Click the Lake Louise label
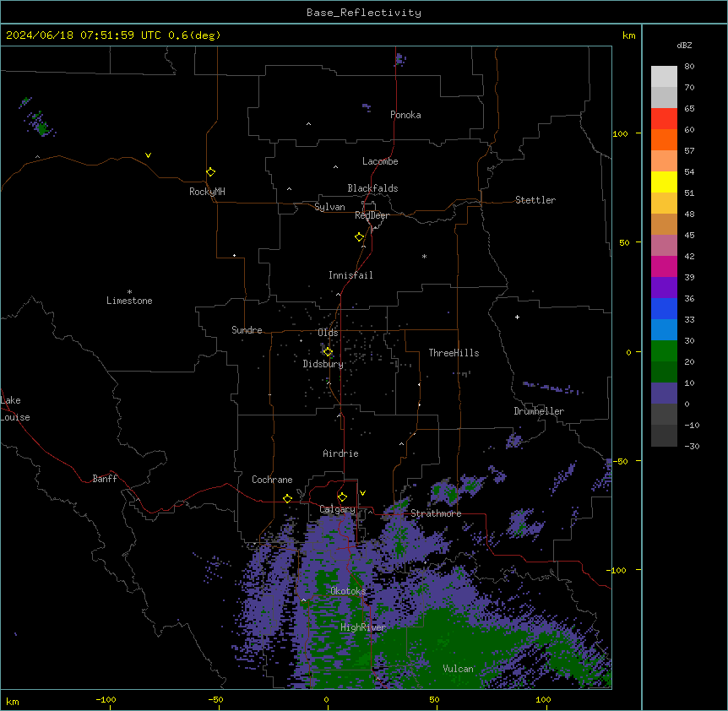Image resolution: width=728 pixels, height=711 pixels. [x=15, y=409]
